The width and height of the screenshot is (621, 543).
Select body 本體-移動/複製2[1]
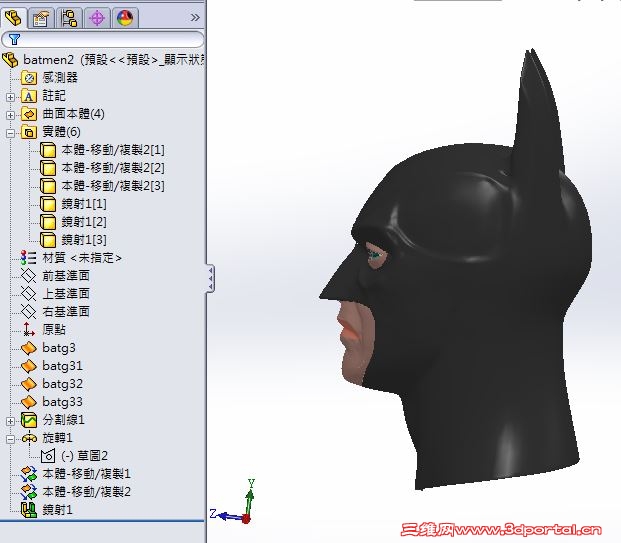click(102, 150)
